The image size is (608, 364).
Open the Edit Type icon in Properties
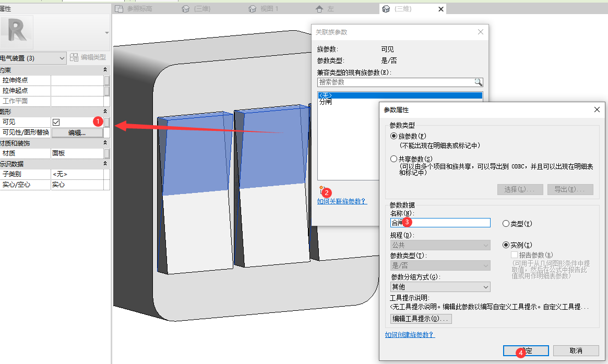[74, 57]
